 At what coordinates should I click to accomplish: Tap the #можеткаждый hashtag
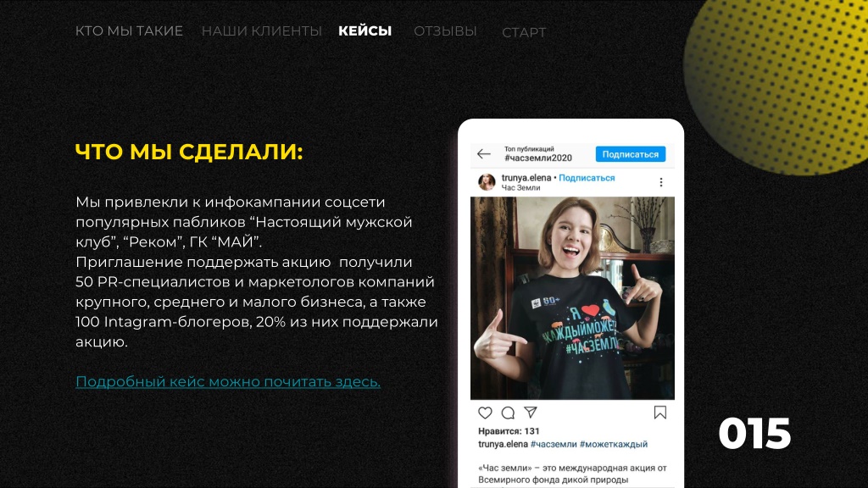point(614,444)
